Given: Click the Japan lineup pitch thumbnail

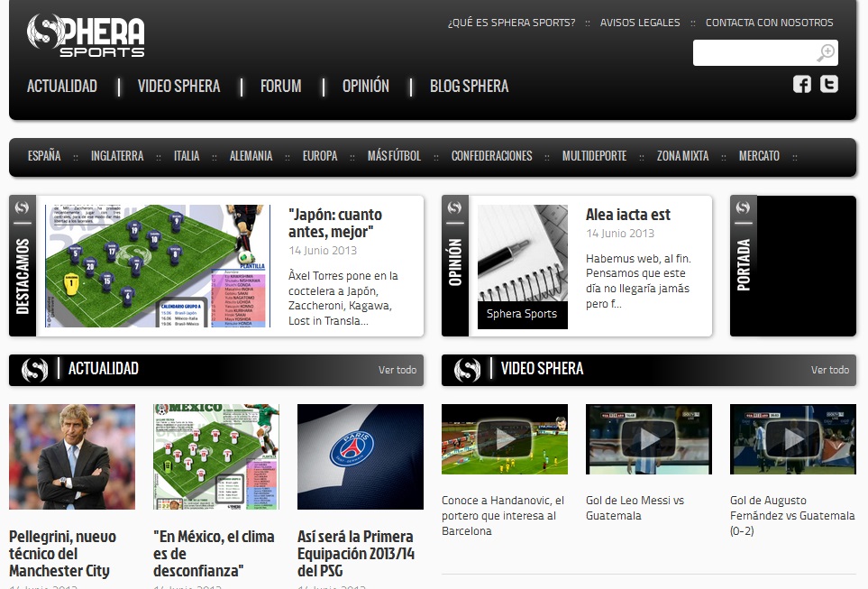Looking at the screenshot, I should (158, 266).
